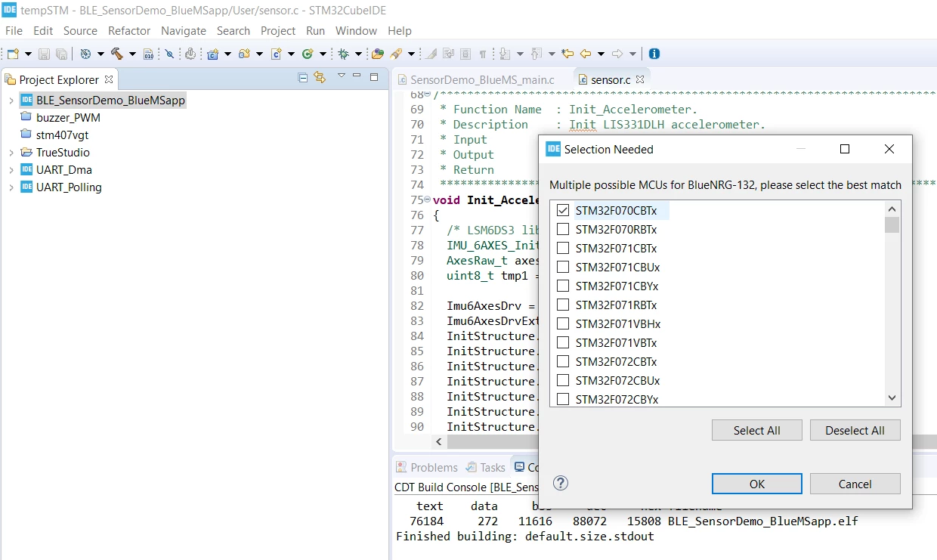This screenshot has width=937, height=560.
Task: Open the dropdown beside the Debug bug icon
Action: pos(358,54)
